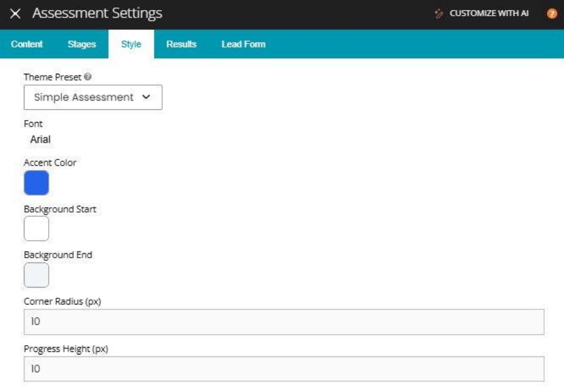
Task: Click the Corner Radius input field
Action: tap(284, 322)
